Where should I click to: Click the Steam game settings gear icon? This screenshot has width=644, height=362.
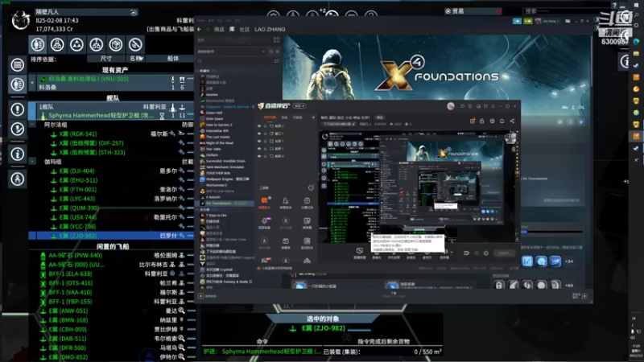[x=559, y=122]
